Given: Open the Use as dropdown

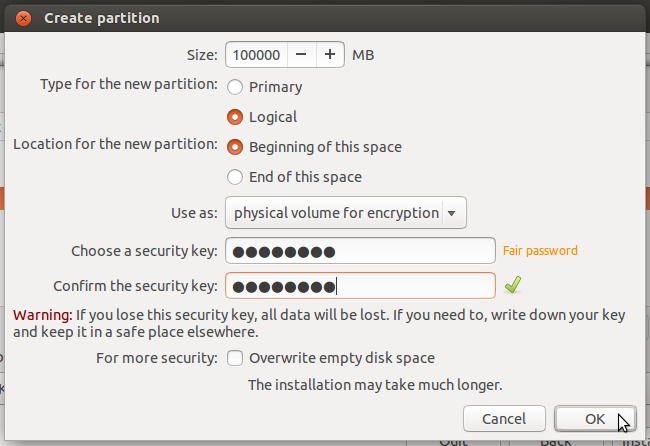Looking at the screenshot, I should [336, 213].
